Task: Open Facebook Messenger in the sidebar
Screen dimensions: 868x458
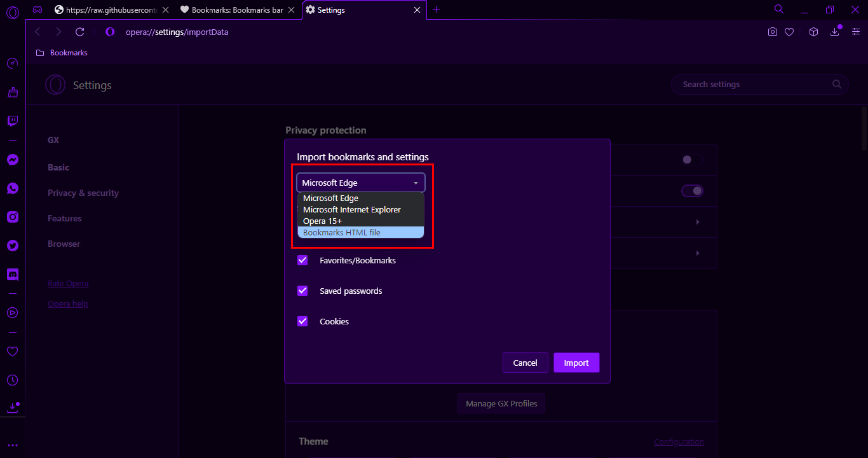Action: tap(12, 160)
